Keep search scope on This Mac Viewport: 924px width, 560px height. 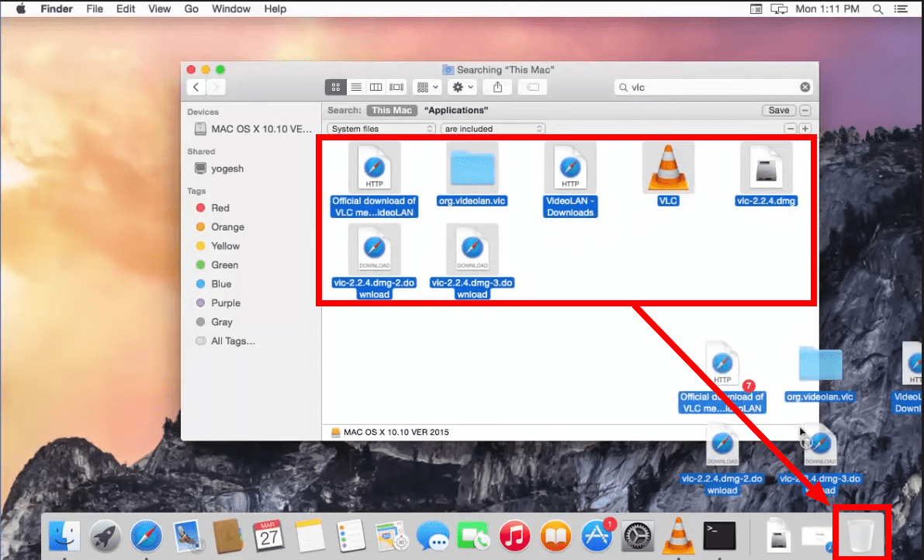click(x=392, y=110)
